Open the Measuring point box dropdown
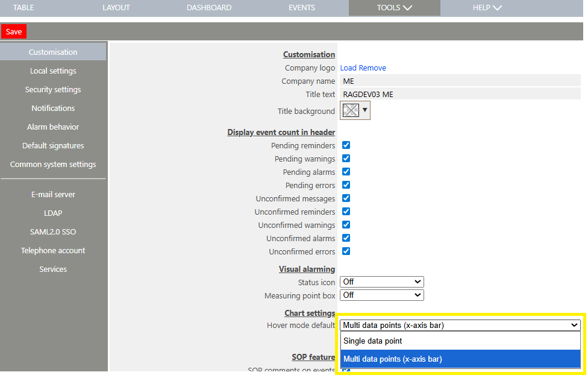The width and height of the screenshot is (588, 378). click(382, 295)
